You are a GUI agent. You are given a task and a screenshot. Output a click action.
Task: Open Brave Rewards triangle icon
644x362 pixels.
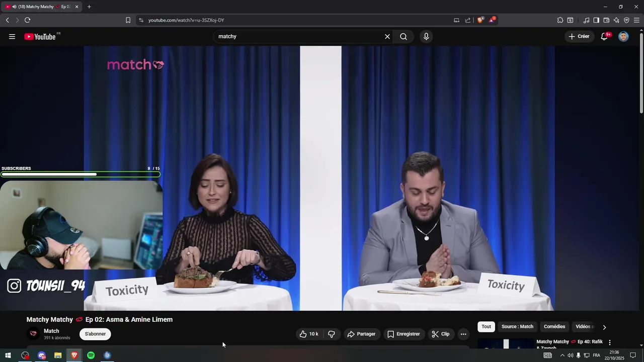(x=493, y=20)
